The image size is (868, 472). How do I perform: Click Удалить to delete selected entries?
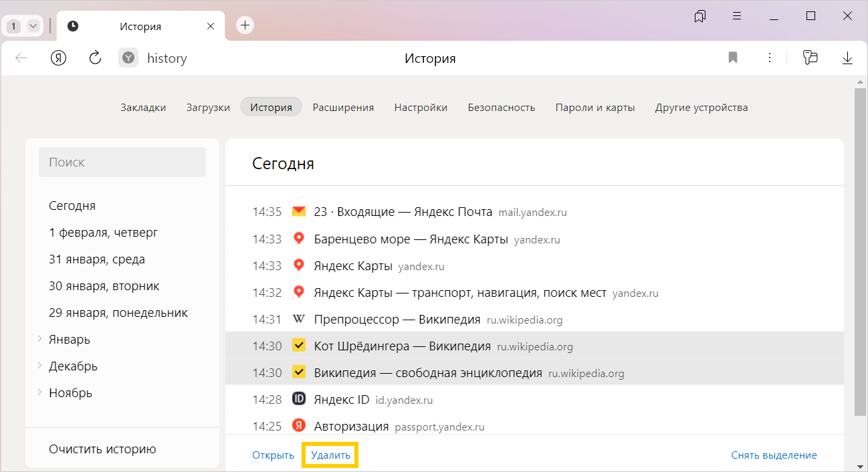click(330, 455)
